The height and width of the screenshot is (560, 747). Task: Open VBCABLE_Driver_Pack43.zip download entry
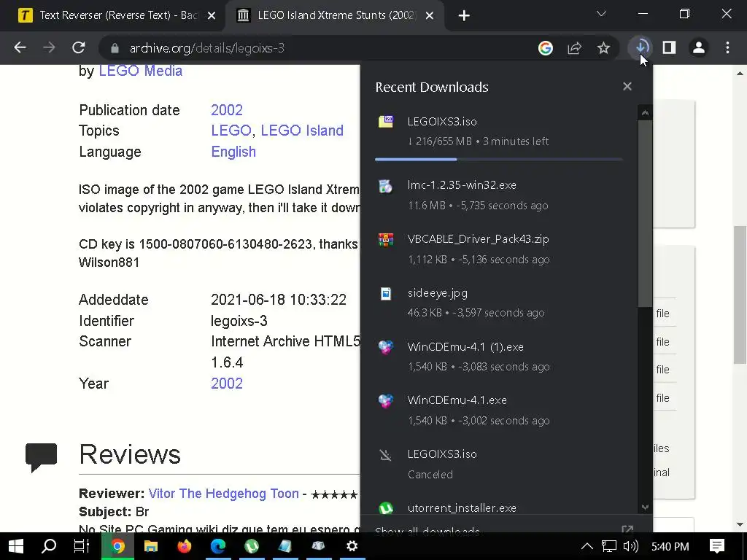tap(499, 249)
